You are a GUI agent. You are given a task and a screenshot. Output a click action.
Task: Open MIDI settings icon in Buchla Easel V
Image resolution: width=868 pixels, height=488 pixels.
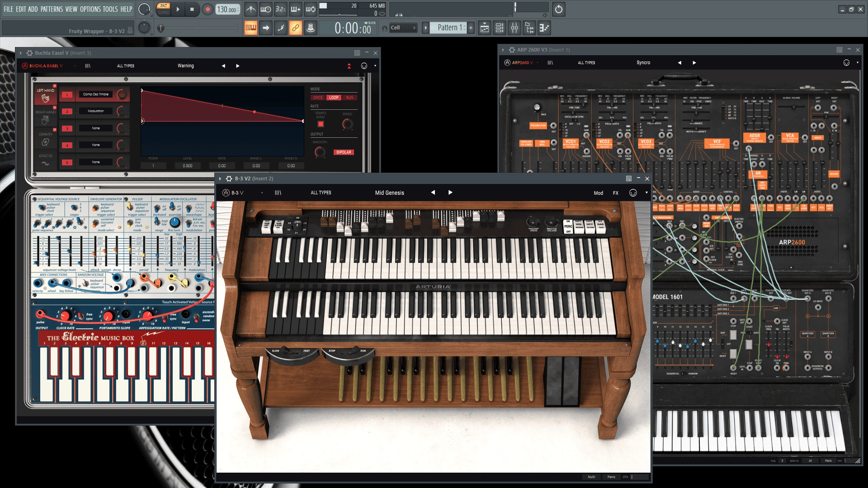[x=364, y=66]
